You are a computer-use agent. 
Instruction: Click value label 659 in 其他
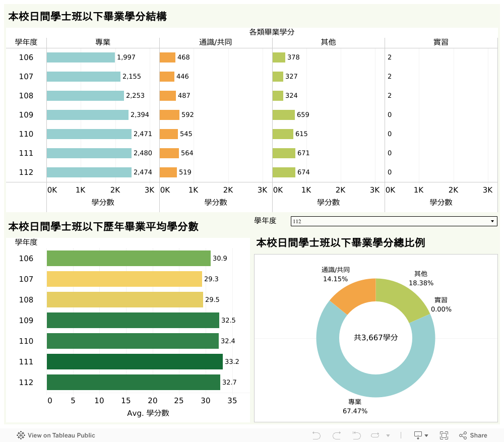click(303, 115)
